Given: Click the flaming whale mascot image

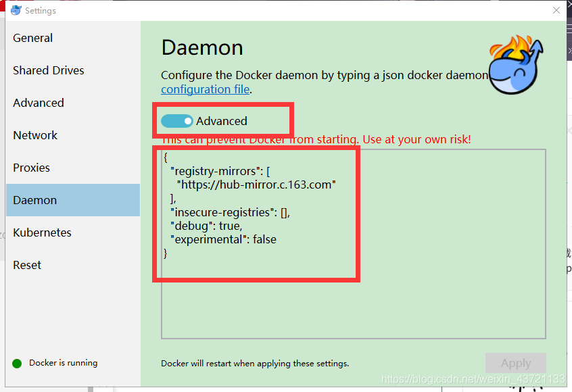Looking at the screenshot, I should point(516,64).
